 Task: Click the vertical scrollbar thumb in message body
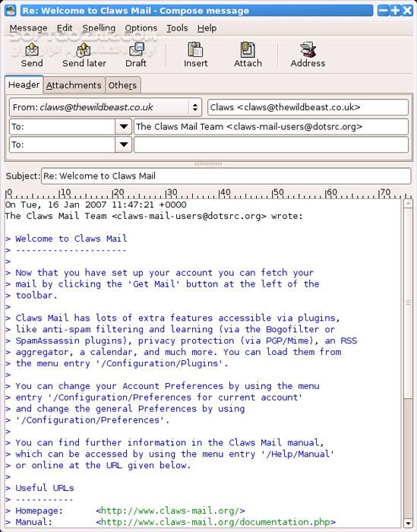(x=408, y=302)
